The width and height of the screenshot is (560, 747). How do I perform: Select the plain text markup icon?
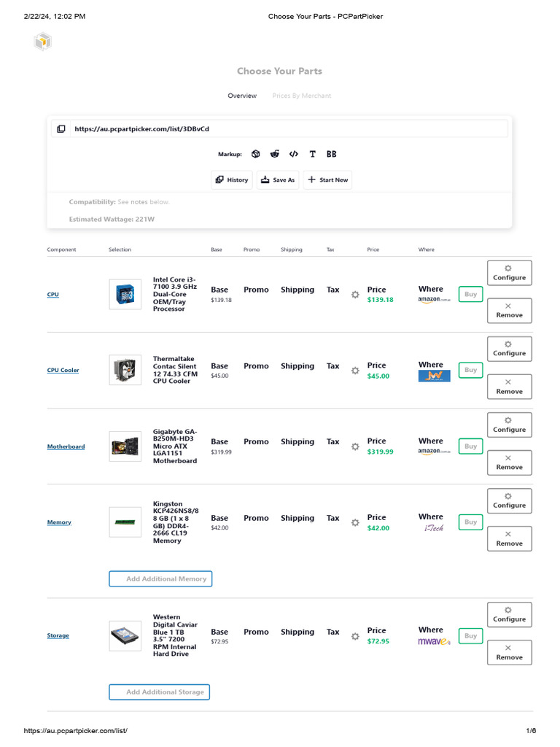point(313,154)
